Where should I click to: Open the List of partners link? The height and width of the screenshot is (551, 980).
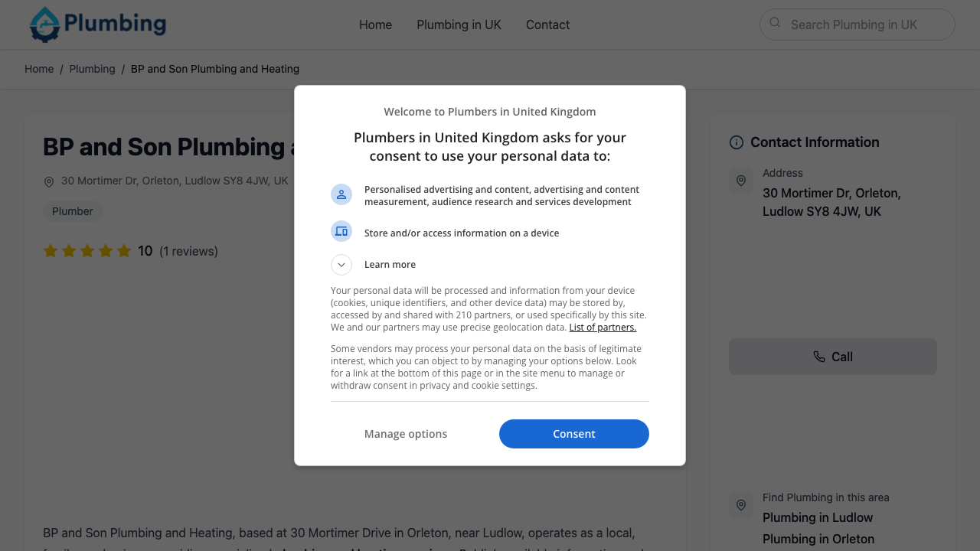click(x=603, y=327)
